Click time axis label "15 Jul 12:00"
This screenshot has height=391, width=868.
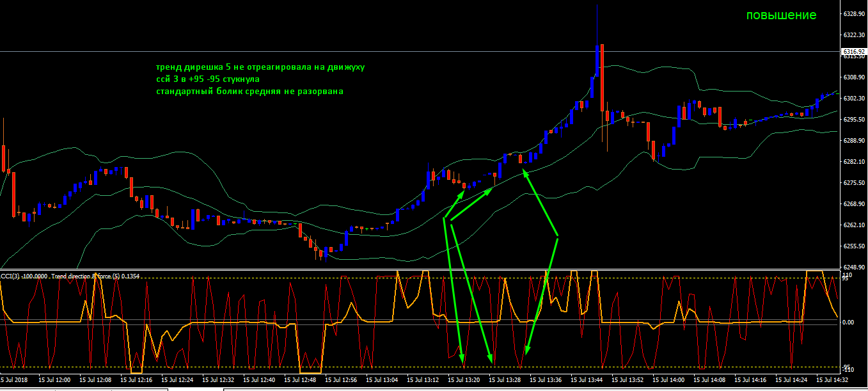53,379
